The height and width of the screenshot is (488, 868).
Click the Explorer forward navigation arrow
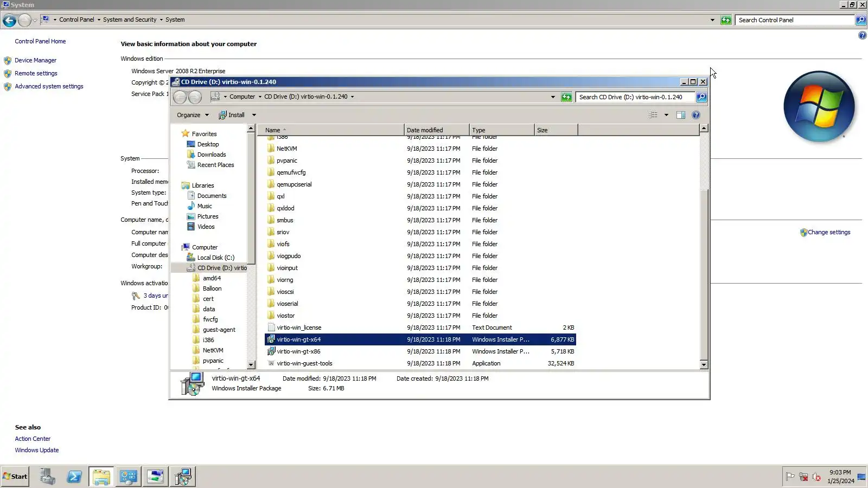point(195,97)
